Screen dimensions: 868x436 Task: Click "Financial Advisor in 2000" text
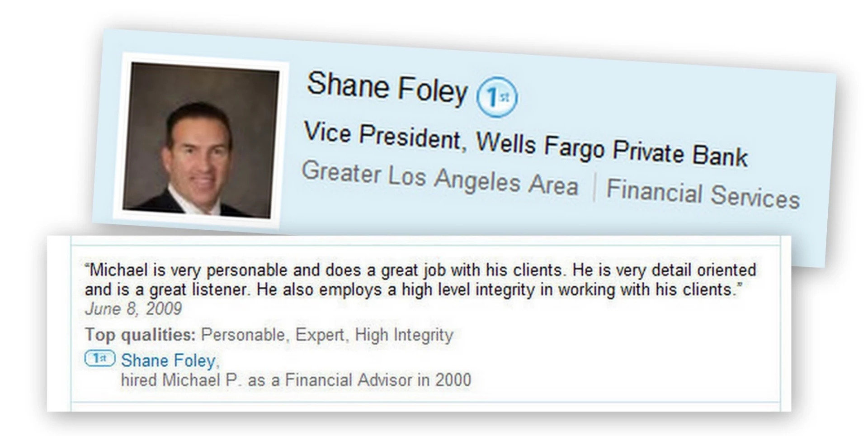(x=378, y=380)
